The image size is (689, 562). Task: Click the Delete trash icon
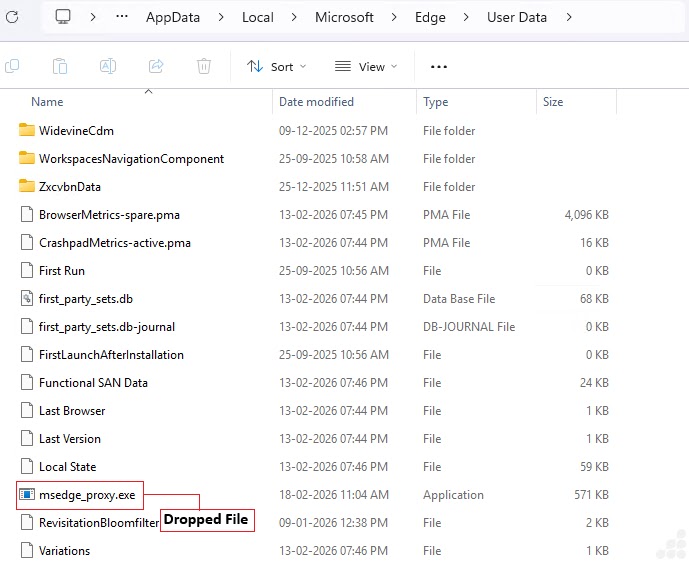point(204,66)
